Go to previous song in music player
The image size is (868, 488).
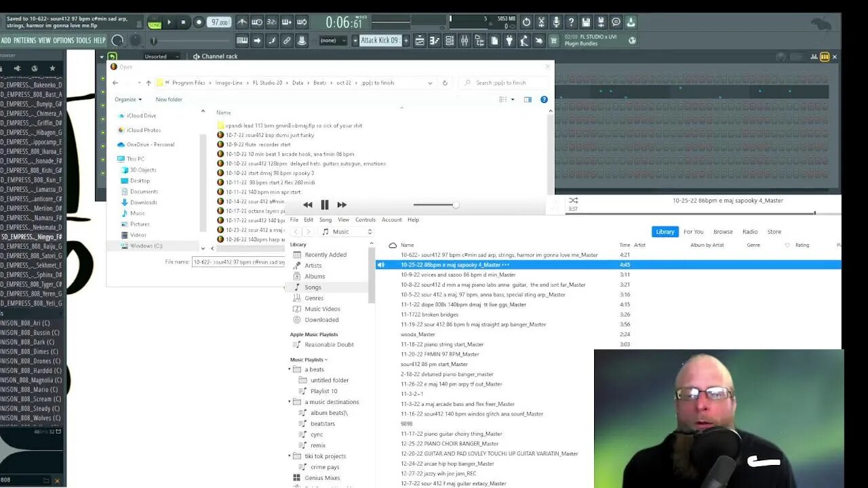point(308,205)
